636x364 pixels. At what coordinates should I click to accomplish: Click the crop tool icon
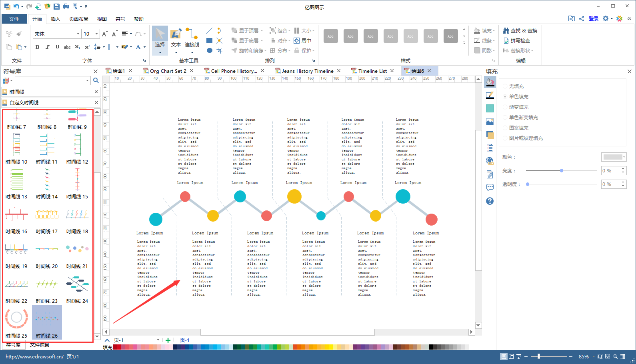pyautogui.click(x=219, y=50)
